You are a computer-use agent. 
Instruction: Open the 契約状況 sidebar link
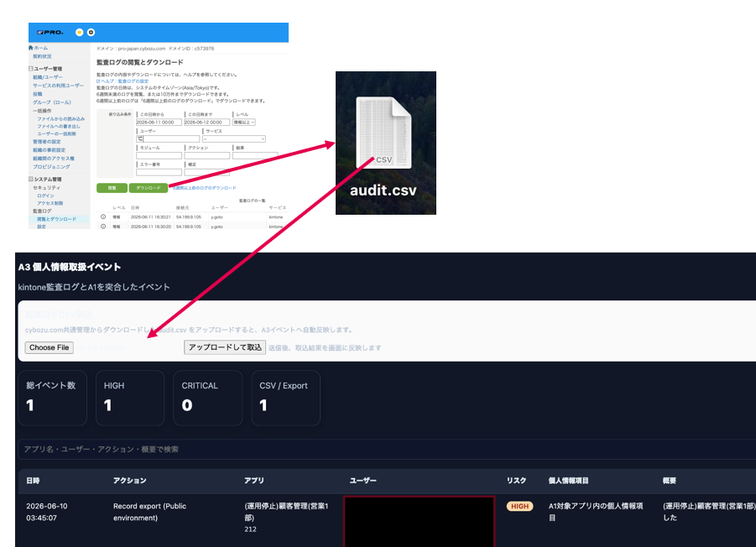point(42,56)
